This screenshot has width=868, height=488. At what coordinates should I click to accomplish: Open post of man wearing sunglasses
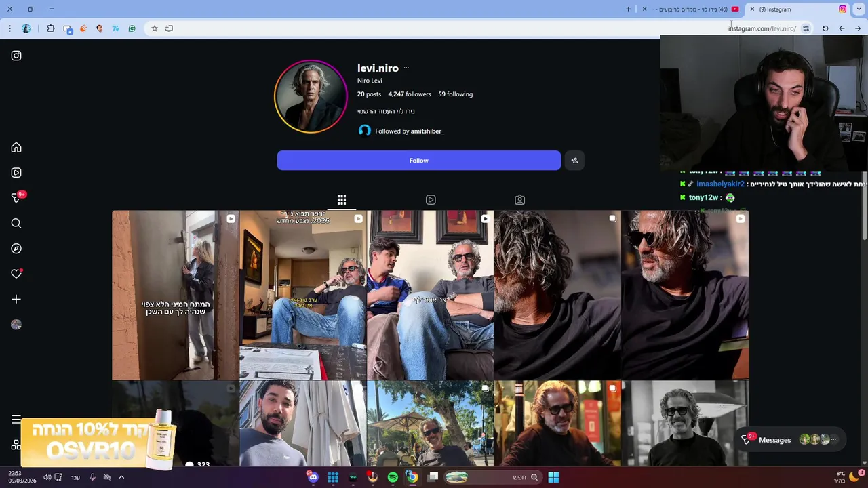[685, 295]
